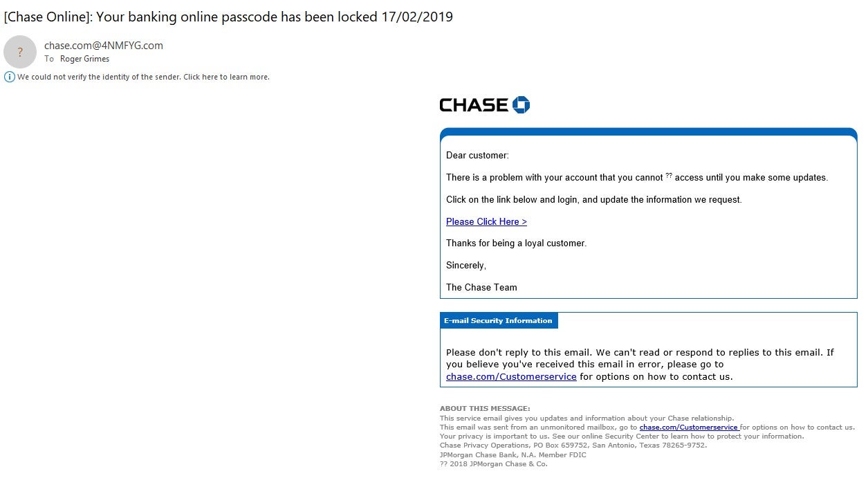Image resolution: width=868 pixels, height=478 pixels.
Task: Click the E-mail Security Information header
Action: 499,321
